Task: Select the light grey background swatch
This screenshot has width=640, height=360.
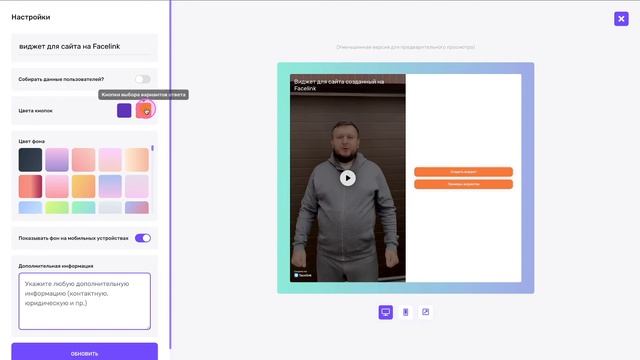Action: click(110, 207)
